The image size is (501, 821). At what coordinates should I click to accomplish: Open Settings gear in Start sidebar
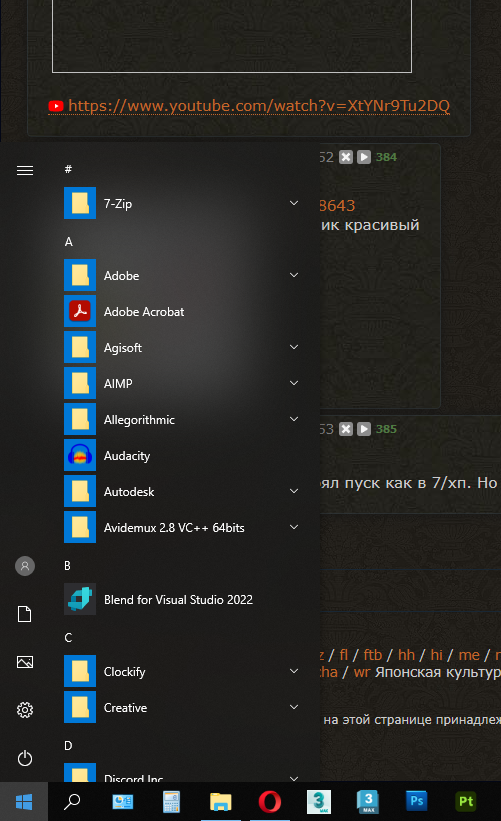coord(25,710)
